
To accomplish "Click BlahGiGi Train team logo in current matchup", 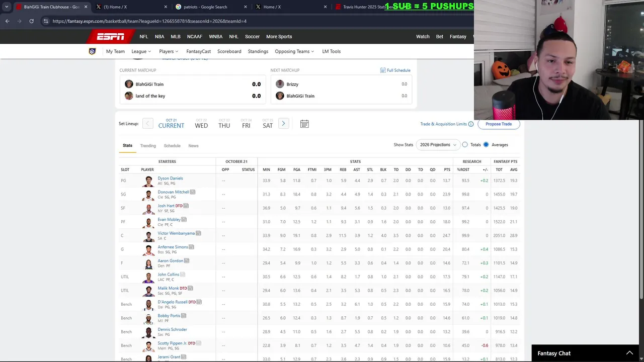I will click(129, 84).
